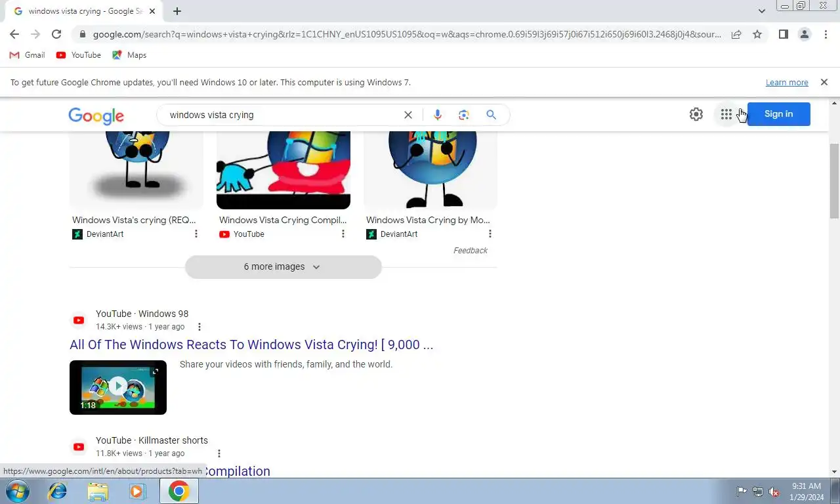Open All Of The Windows Reacts result
The image size is (840, 504).
tap(251, 345)
